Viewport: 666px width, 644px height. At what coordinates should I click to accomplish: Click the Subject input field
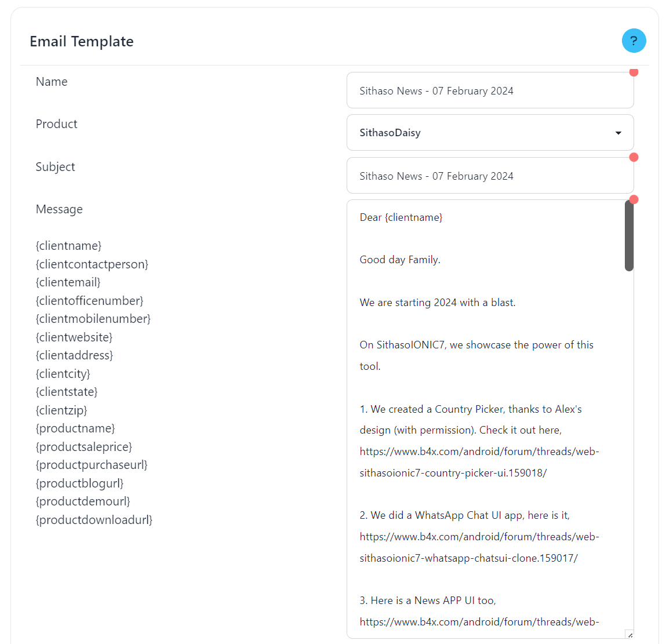click(490, 176)
